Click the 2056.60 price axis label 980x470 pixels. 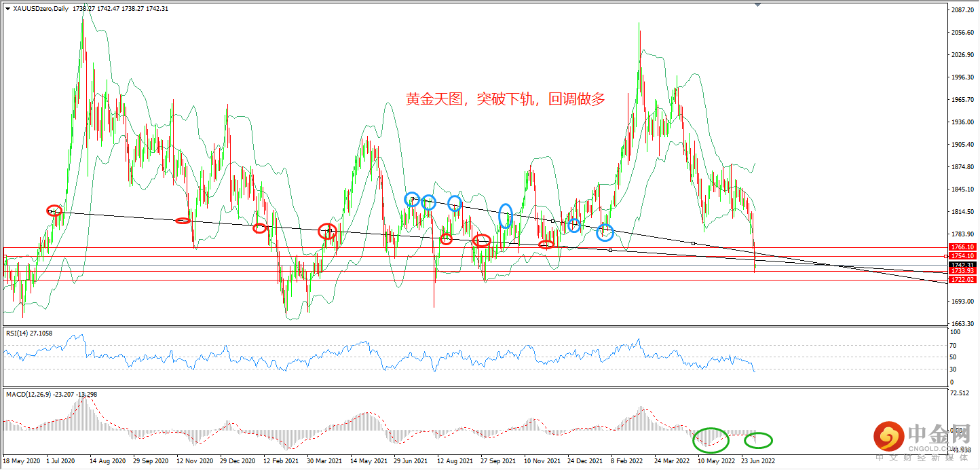[964, 33]
